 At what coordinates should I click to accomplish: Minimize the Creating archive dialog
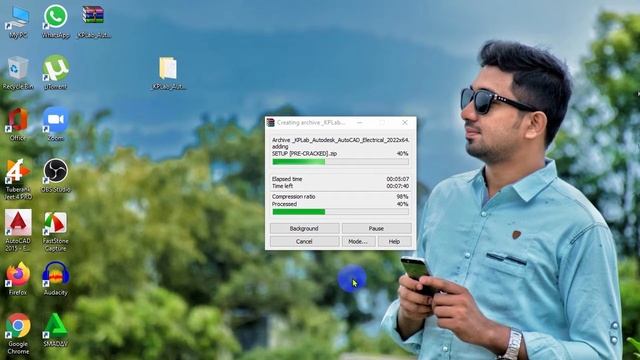[360, 122]
